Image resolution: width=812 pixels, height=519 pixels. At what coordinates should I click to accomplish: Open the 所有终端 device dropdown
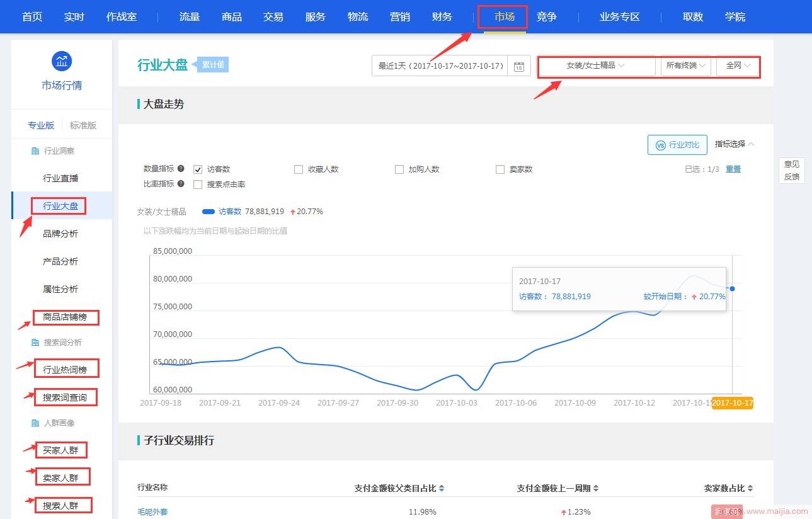click(686, 66)
